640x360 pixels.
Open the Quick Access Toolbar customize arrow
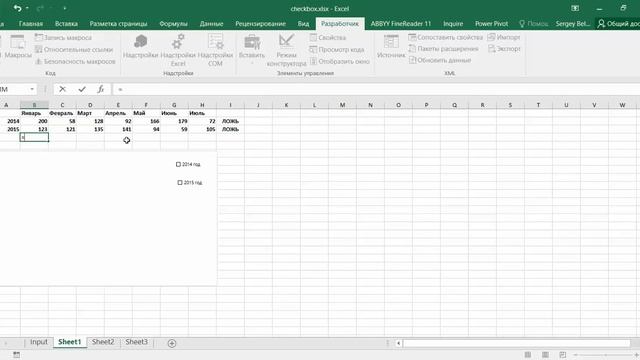click(x=64, y=8)
